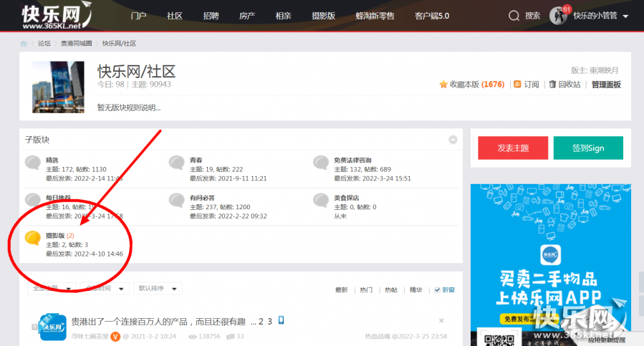Click the 美食探店 bubble icon

pos(321,201)
